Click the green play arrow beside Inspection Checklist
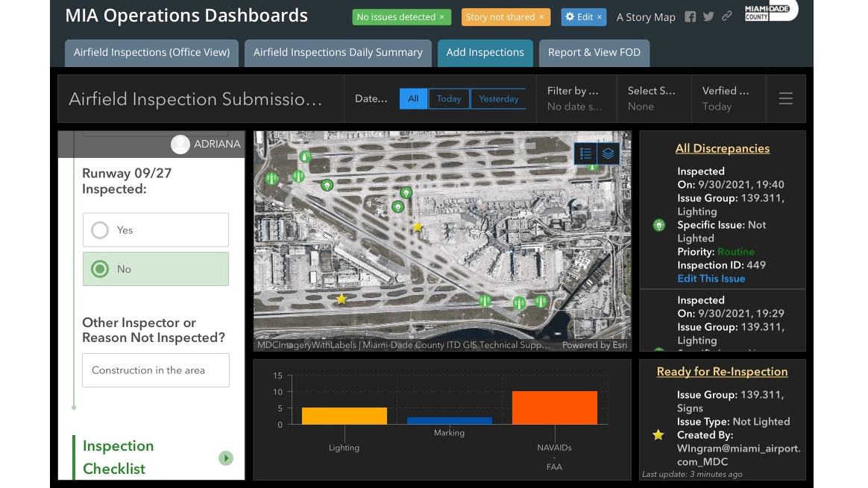Viewport: 868px width, 488px height. click(225, 458)
